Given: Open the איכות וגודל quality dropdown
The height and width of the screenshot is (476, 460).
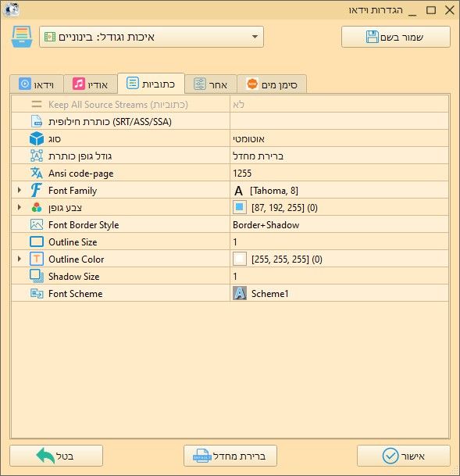Looking at the screenshot, I should 152,37.
